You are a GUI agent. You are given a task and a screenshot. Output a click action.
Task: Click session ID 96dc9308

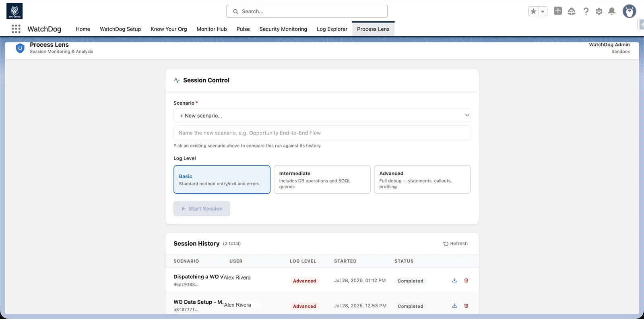pyautogui.click(x=186, y=285)
